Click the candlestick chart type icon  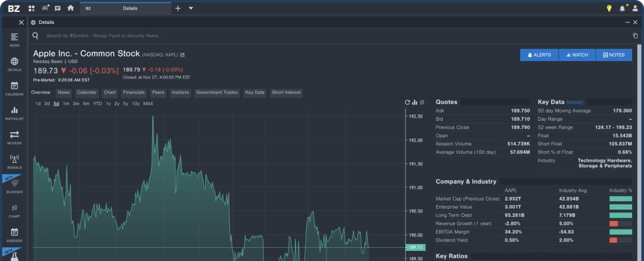pos(422,103)
